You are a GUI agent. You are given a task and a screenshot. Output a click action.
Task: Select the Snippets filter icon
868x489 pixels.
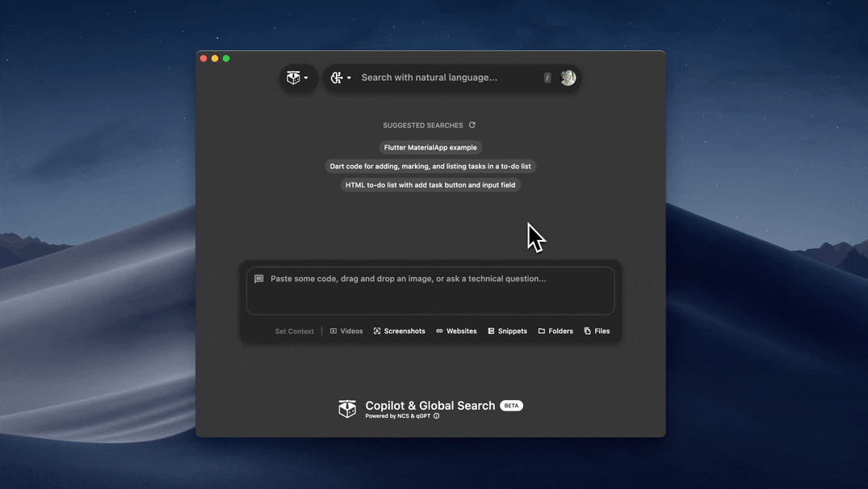coord(489,331)
